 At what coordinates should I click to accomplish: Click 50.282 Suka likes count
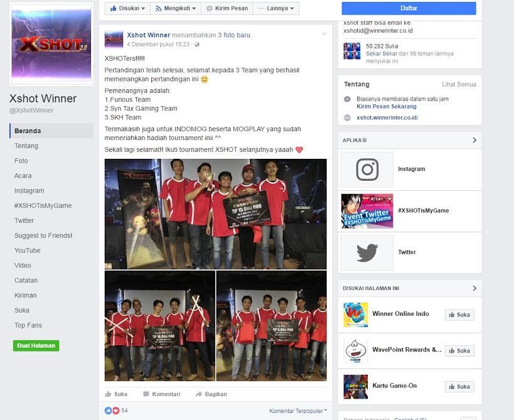pyautogui.click(x=382, y=46)
